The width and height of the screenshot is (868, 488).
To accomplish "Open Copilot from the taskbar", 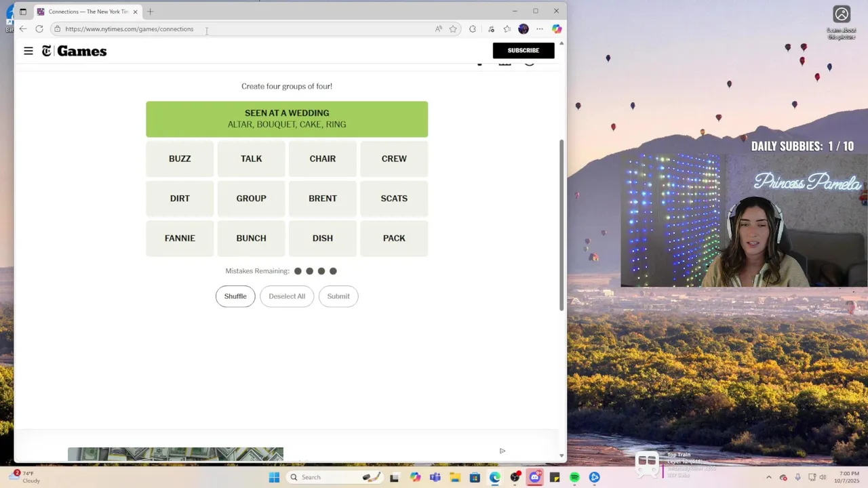I will (415, 477).
